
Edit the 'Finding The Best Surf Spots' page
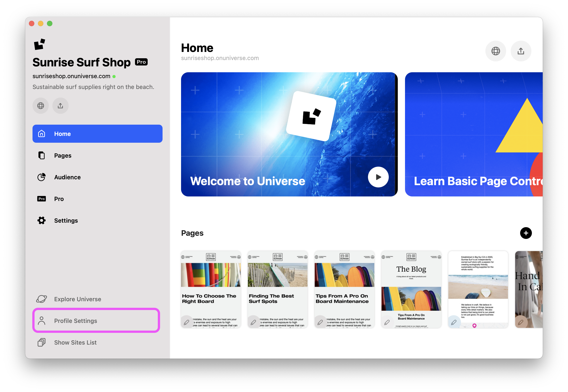point(254,322)
